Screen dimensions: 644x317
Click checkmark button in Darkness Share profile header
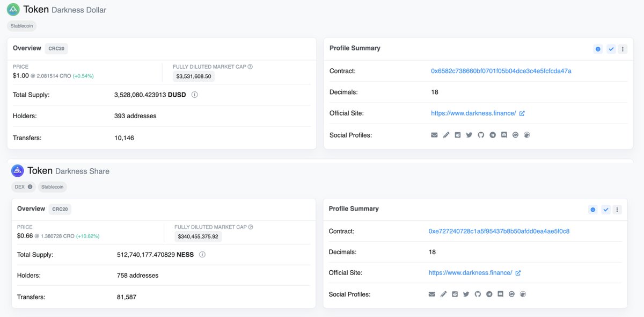pos(606,210)
